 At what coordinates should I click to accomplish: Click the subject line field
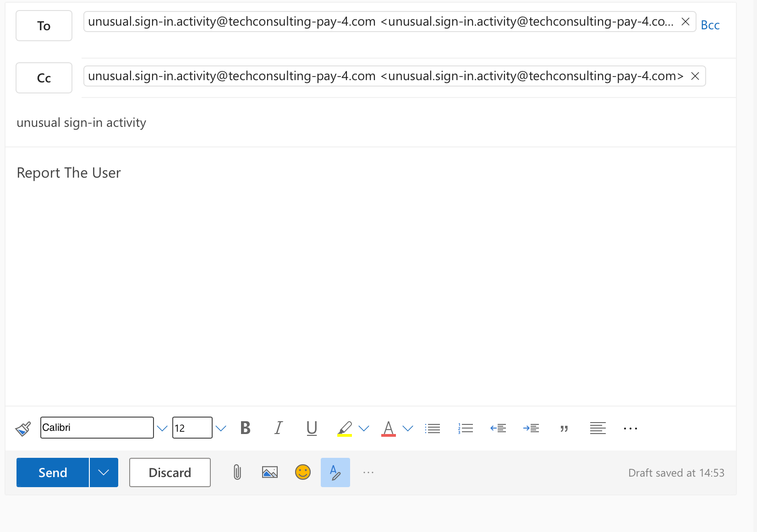tap(370, 123)
